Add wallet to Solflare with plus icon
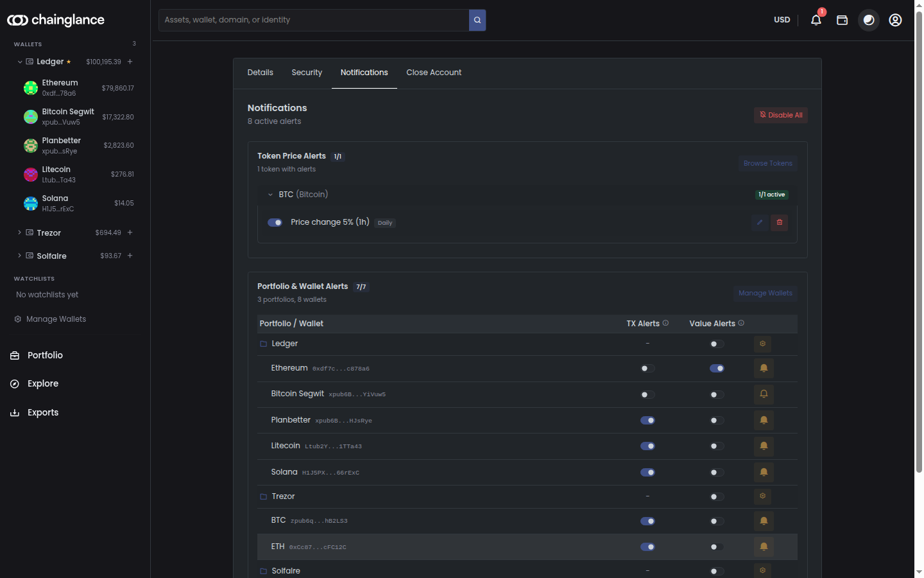The height and width of the screenshot is (578, 924). [x=130, y=256]
